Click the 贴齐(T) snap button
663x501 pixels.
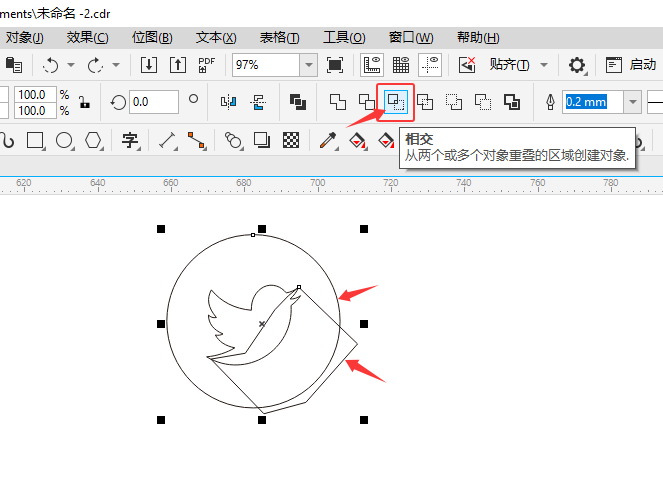(x=509, y=65)
